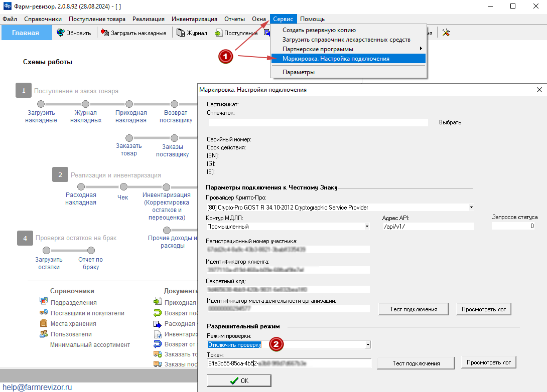
Task: Open the Помощь menu
Action: 312,19
